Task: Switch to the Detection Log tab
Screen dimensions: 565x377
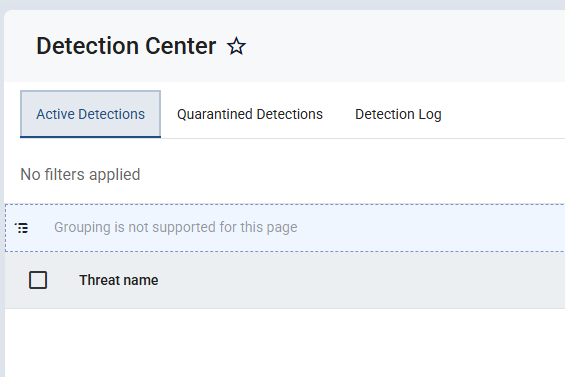Action: [398, 114]
